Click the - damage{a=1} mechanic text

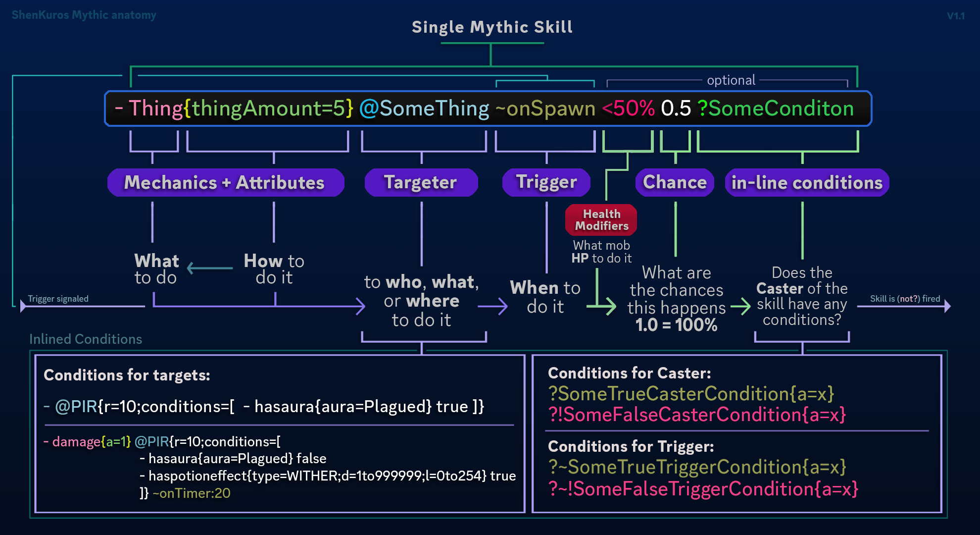[87, 441]
